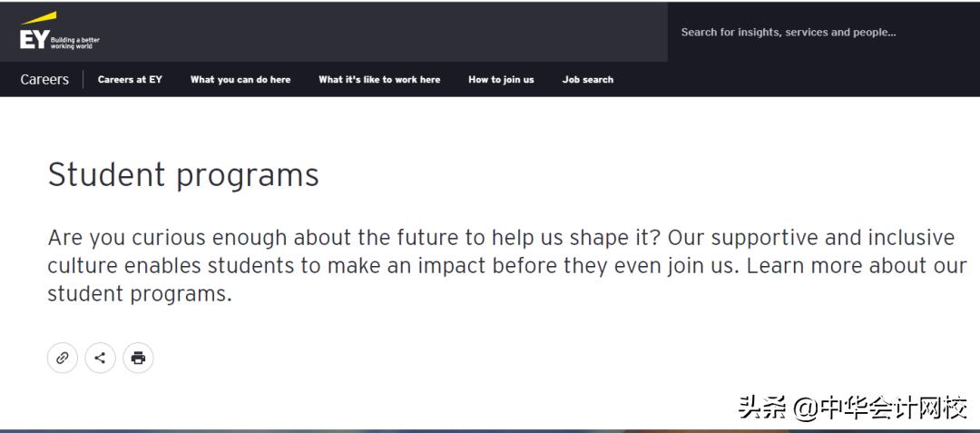
Task: Click the 'Our supportive and inclusive' text
Action: point(832,238)
